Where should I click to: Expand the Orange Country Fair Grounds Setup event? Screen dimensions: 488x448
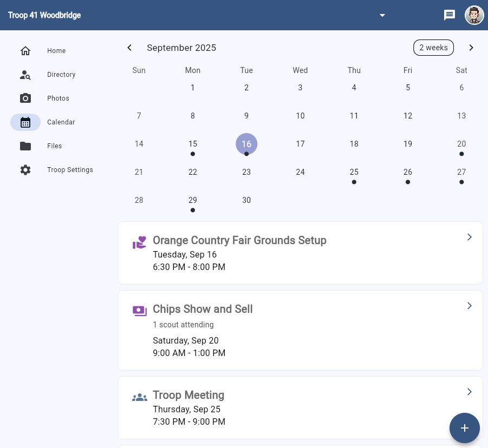point(469,237)
